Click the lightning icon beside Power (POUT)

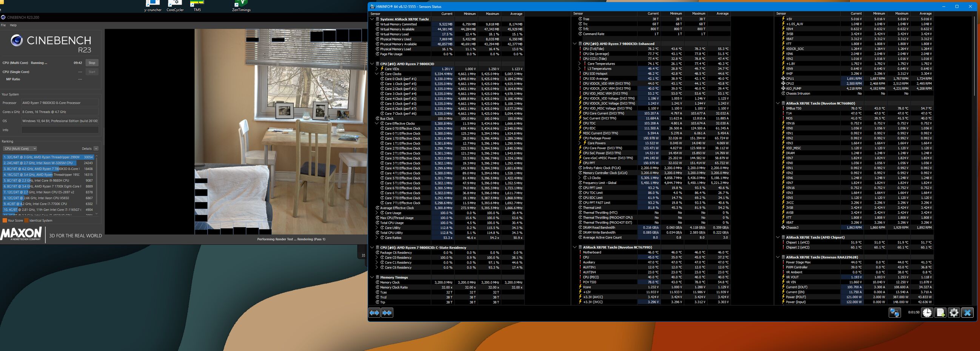tap(783, 297)
